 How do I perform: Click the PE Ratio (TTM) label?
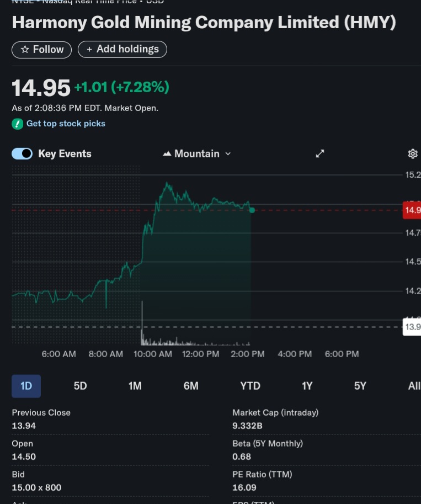click(x=262, y=474)
